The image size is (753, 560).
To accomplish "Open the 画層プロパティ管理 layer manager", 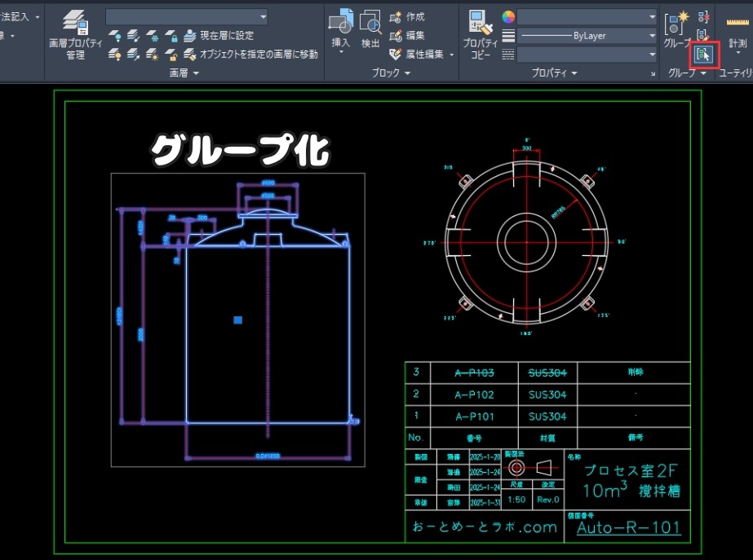I will 75,36.
